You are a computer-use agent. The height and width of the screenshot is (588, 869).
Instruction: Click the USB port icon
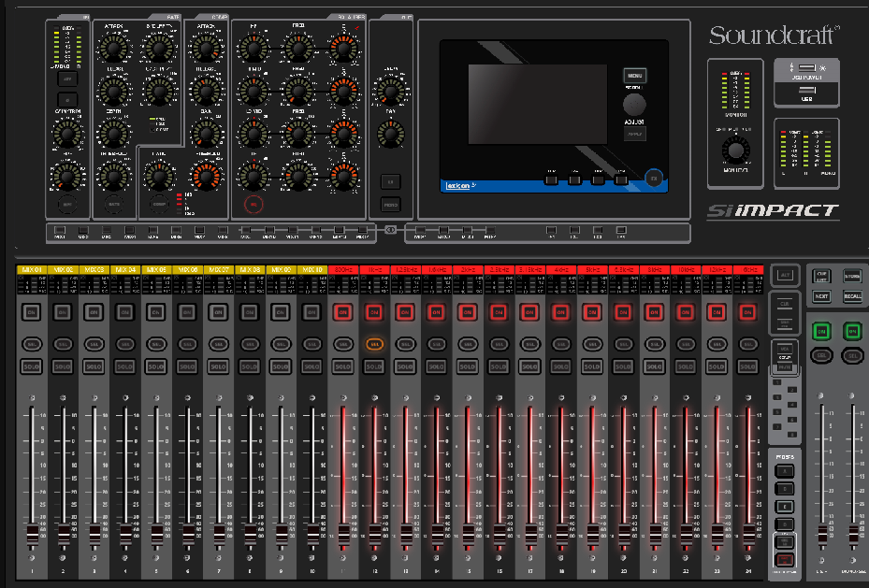pos(807,90)
